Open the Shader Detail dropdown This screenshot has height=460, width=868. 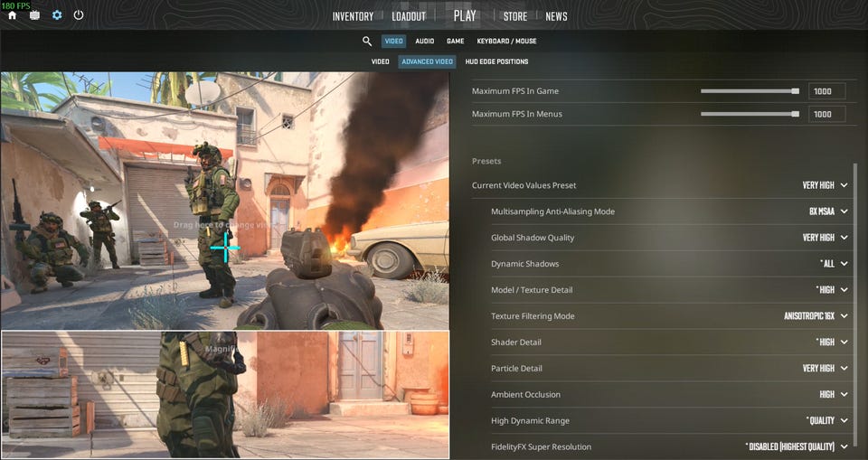(x=832, y=343)
